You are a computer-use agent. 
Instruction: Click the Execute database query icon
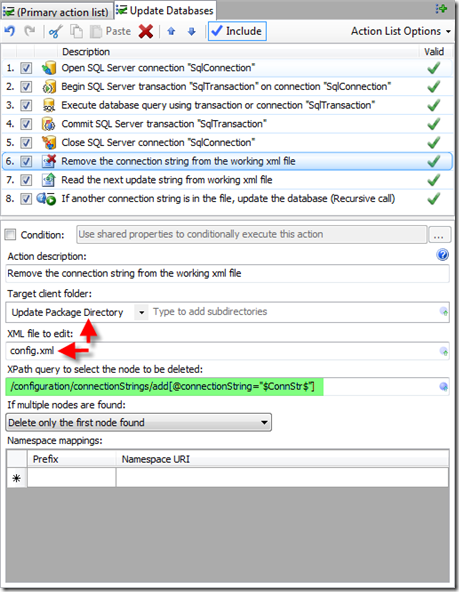[49, 105]
